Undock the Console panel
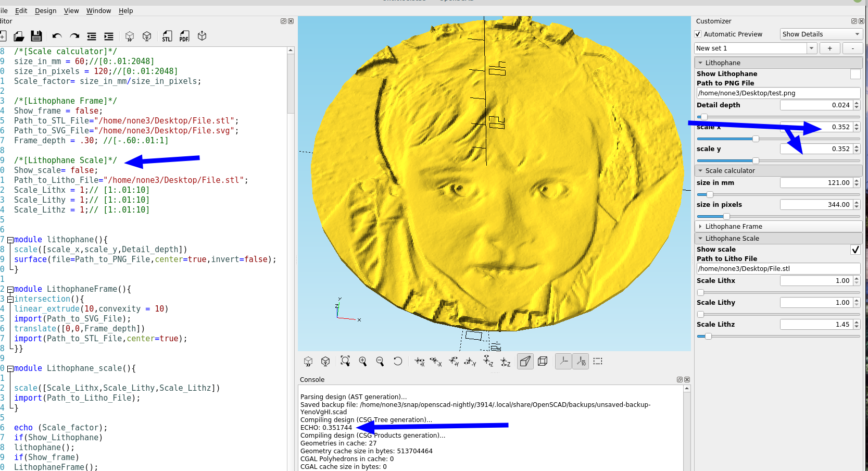The image size is (868, 471). pos(680,380)
